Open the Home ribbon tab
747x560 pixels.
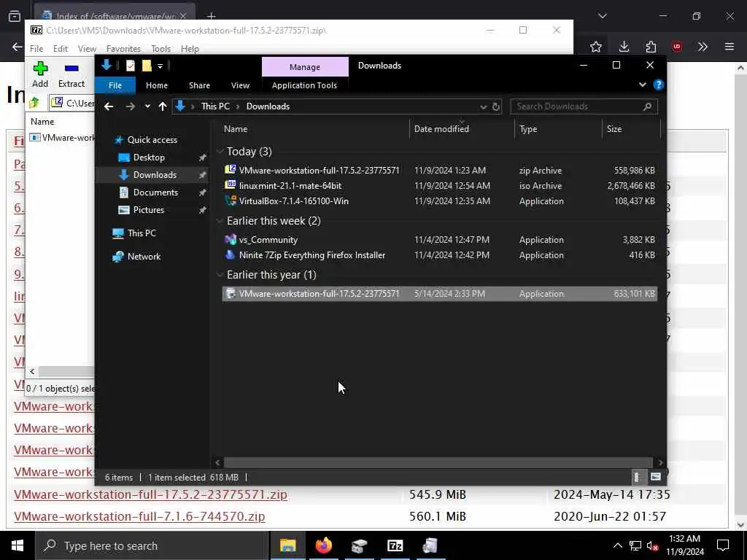pyautogui.click(x=157, y=85)
